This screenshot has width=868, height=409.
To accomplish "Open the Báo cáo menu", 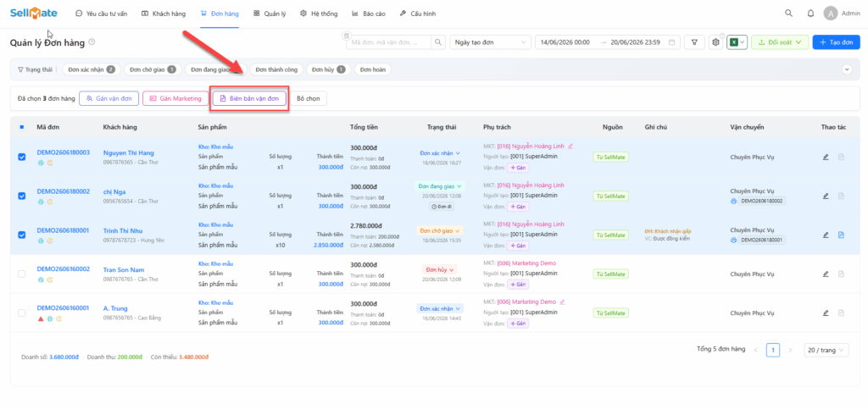I will [x=368, y=14].
